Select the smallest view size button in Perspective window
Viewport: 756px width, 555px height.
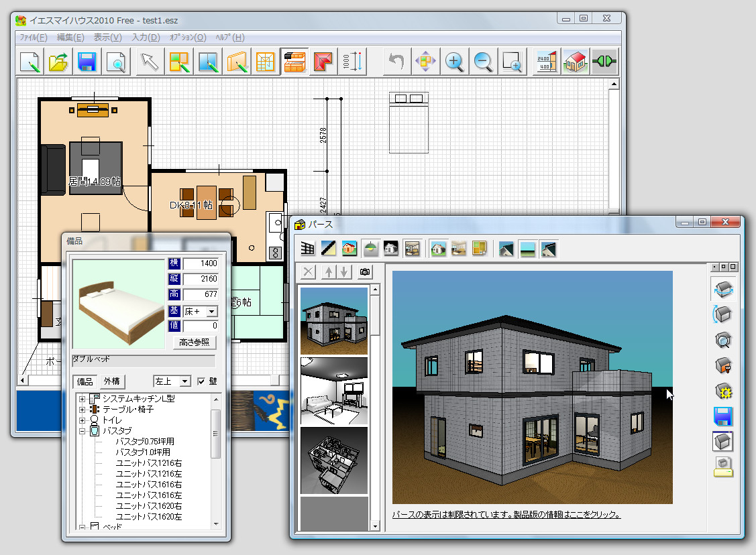click(715, 267)
